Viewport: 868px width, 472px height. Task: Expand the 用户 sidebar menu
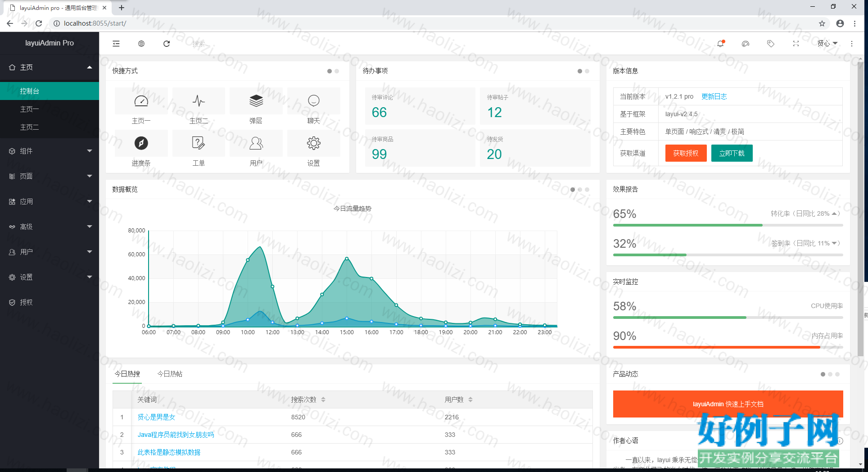(x=50, y=252)
